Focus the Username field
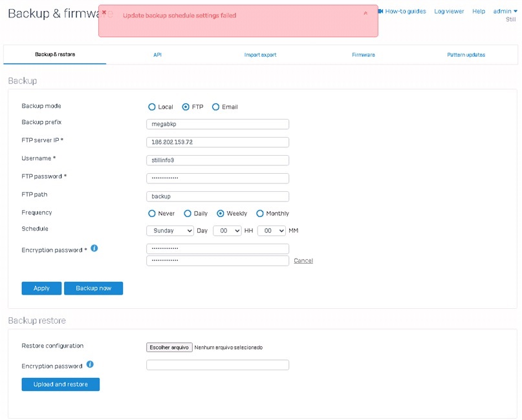 click(218, 160)
